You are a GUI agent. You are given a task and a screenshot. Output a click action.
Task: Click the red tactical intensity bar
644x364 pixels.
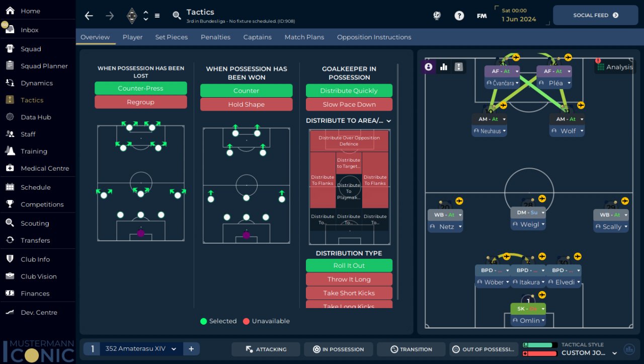coord(540,353)
